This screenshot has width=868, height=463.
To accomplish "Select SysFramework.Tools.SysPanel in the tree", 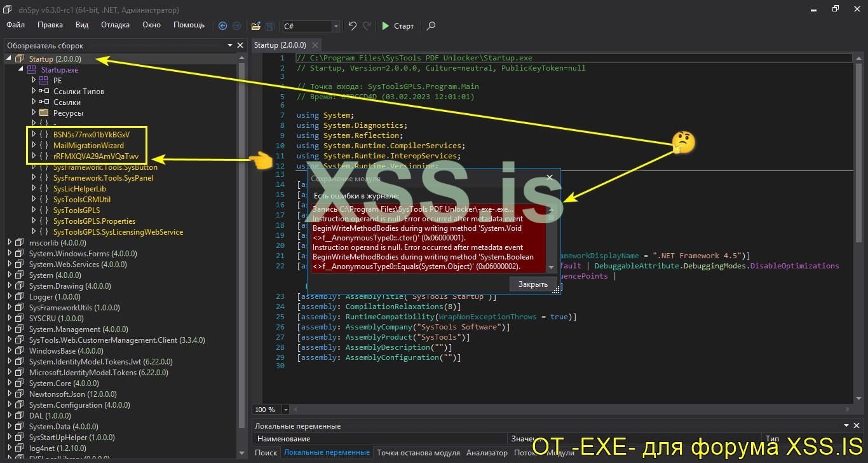I will [103, 178].
